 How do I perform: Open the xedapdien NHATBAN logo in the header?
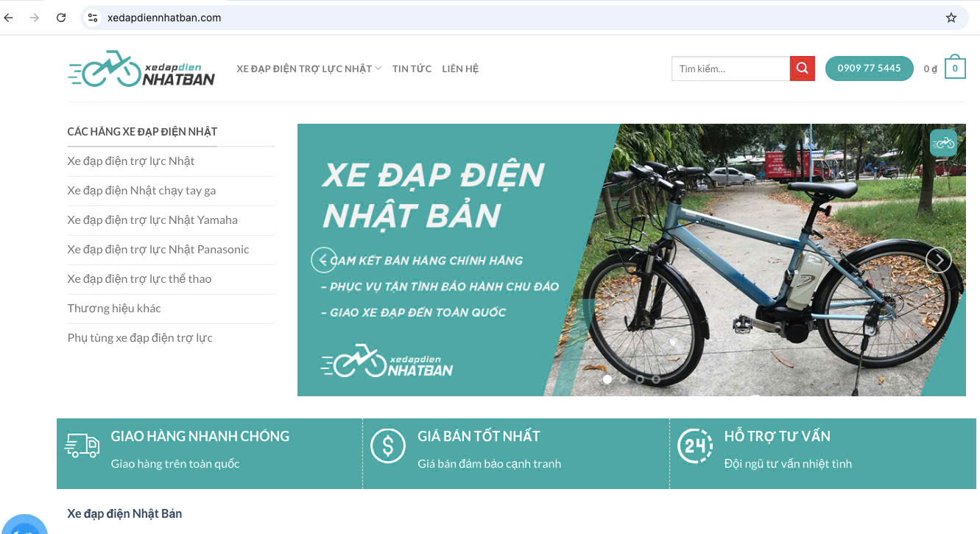[141, 68]
